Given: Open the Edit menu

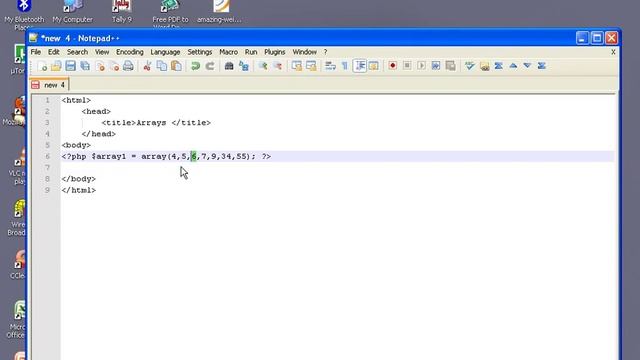Looking at the screenshot, I should pos(53,52).
